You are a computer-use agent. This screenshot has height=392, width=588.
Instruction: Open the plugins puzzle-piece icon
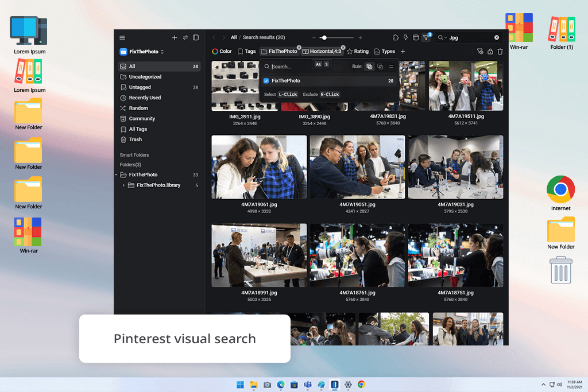pyautogui.click(x=396, y=37)
